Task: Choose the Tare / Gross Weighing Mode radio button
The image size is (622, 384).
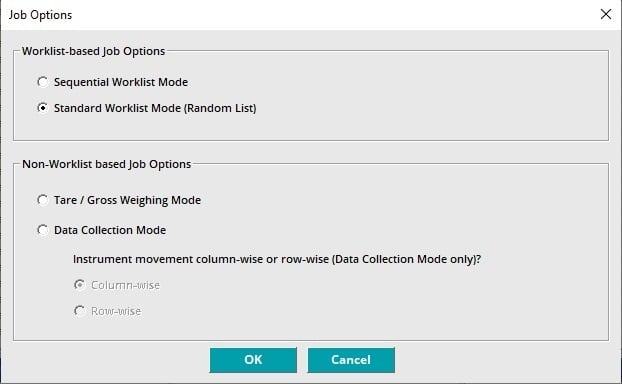Action: click(42, 200)
